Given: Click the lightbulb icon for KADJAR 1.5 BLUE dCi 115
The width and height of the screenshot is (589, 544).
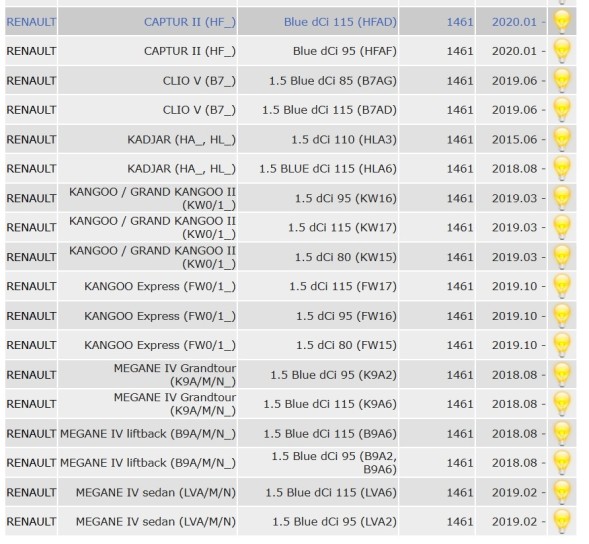Looking at the screenshot, I should (x=562, y=169).
